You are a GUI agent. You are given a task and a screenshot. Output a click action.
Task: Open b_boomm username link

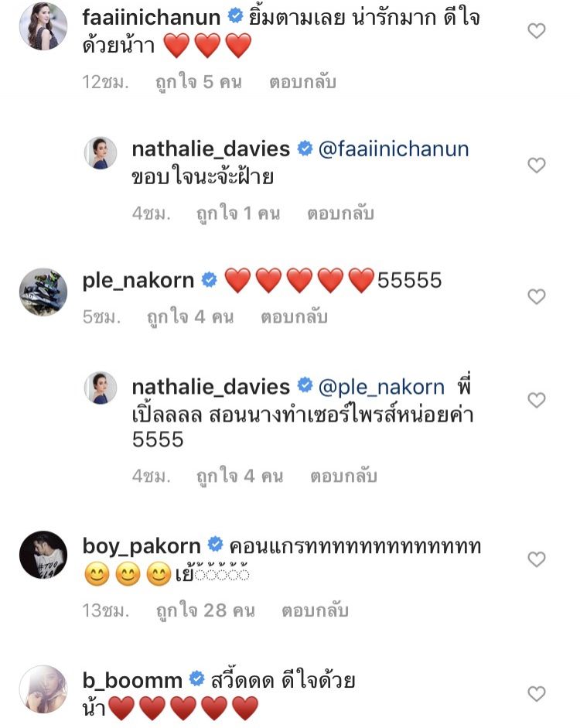132,681
